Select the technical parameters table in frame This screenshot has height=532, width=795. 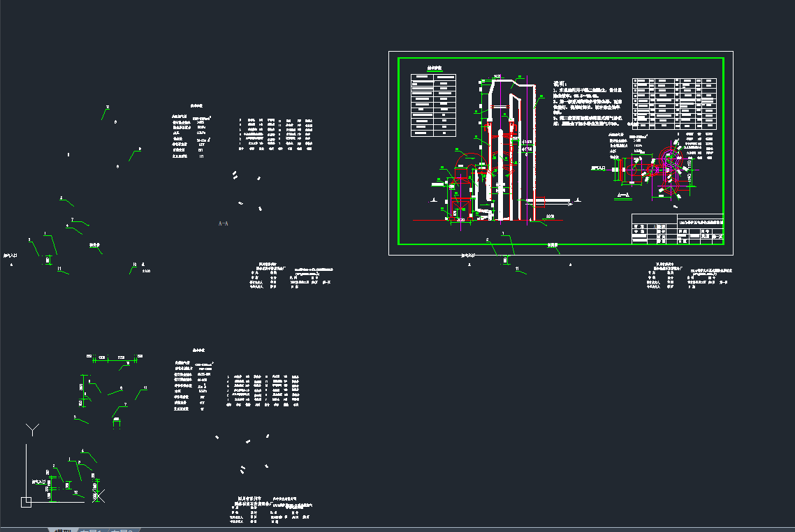[432, 105]
